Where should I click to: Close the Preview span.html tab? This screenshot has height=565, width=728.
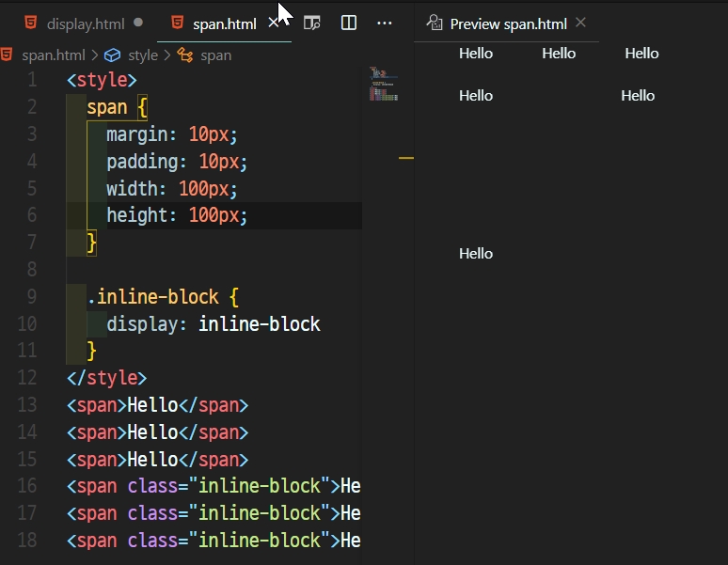tap(580, 23)
